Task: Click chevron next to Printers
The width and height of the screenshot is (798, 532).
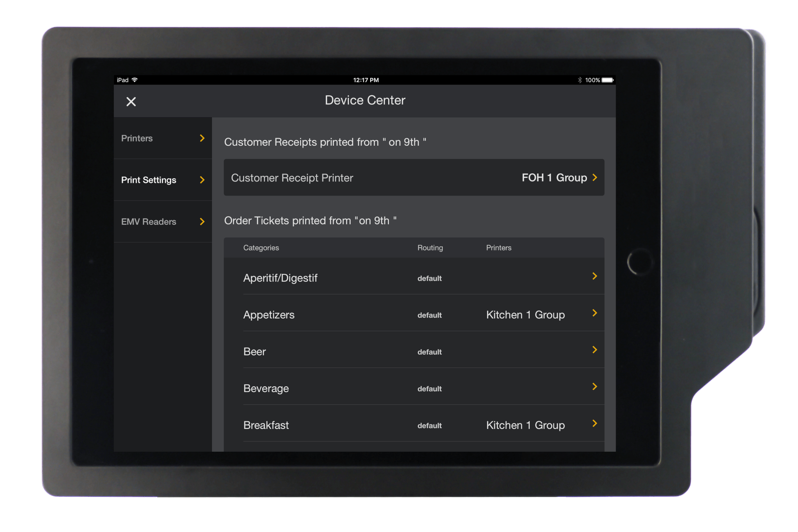Action: tap(202, 138)
